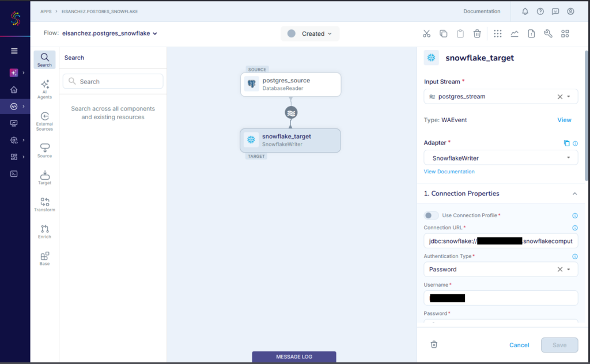Click the Adapter info icon

coord(575,143)
